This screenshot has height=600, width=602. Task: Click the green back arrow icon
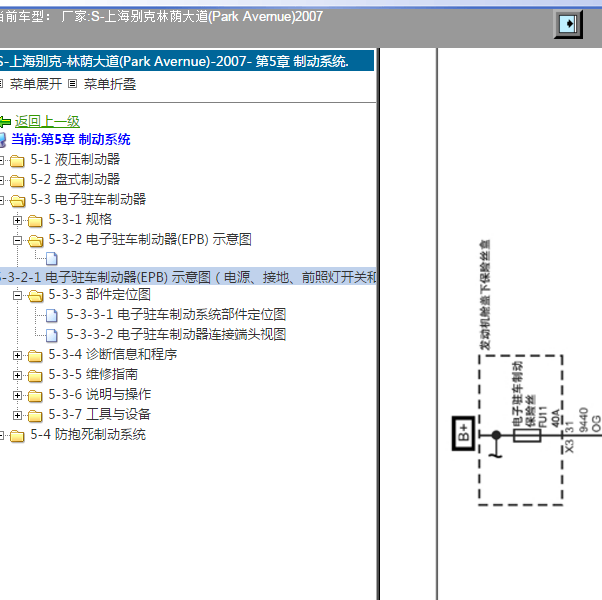point(5,122)
